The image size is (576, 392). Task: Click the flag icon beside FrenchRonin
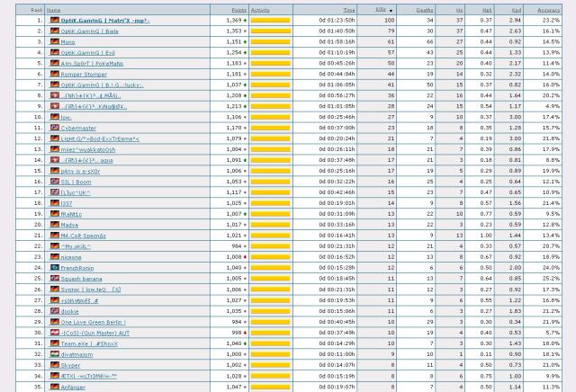click(54, 268)
